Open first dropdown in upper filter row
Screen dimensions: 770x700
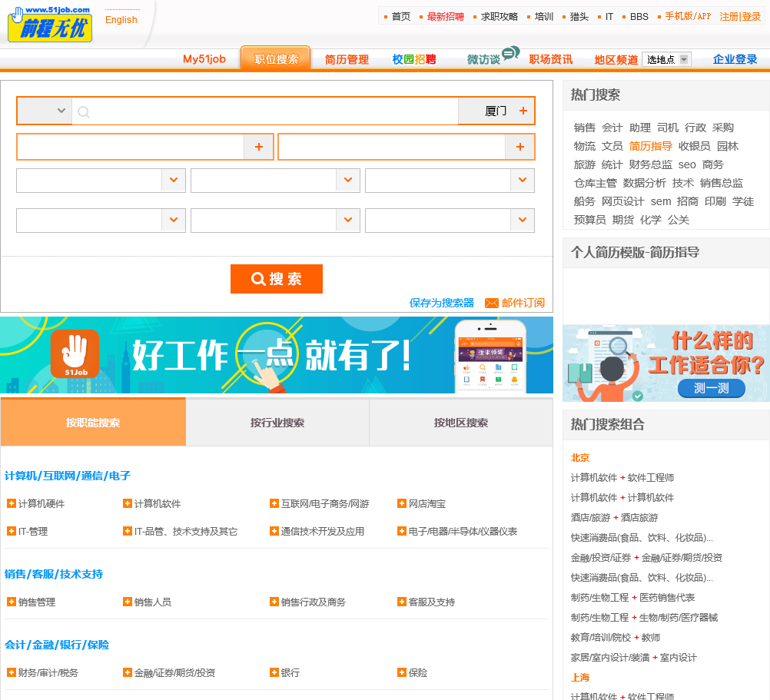pos(101,180)
